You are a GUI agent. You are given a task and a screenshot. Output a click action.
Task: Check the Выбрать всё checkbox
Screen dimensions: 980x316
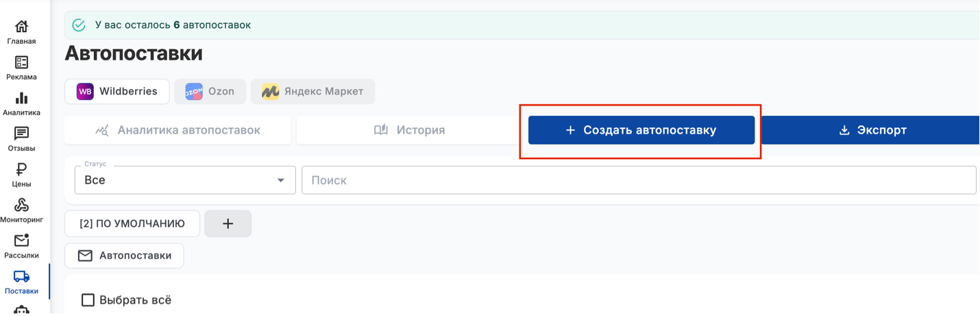(88, 300)
